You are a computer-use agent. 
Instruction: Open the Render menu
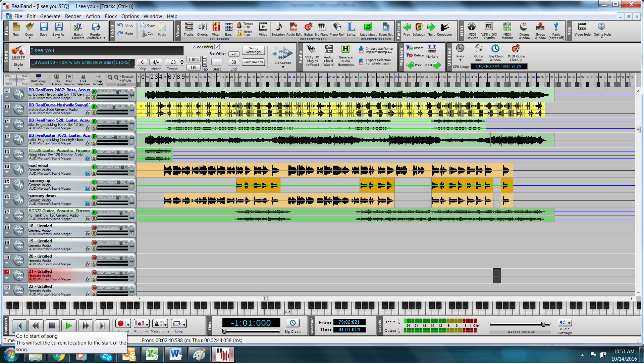click(73, 16)
